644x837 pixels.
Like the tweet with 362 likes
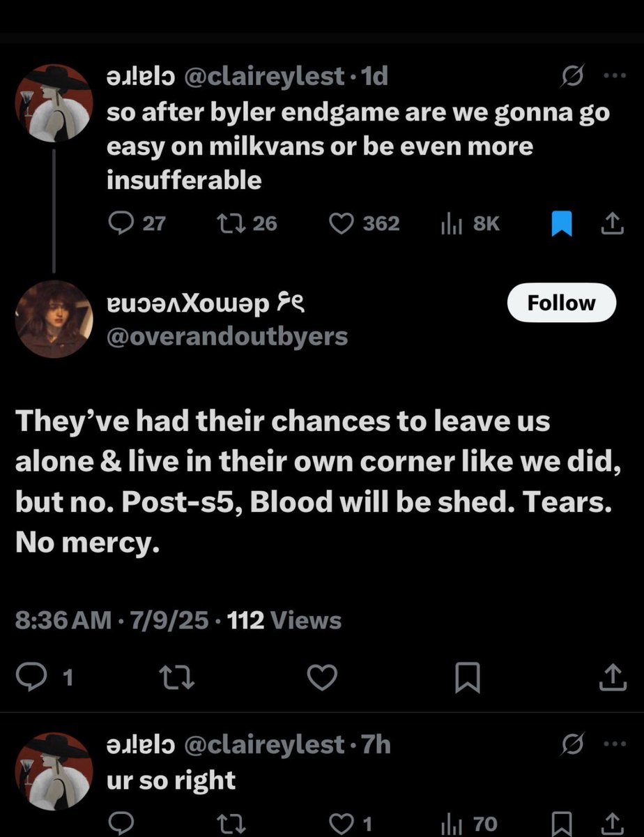364,223
